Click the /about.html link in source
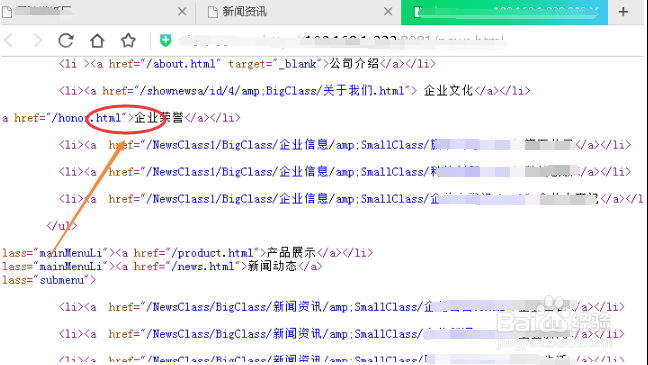Screen dimensions: 648x365 click(x=181, y=64)
